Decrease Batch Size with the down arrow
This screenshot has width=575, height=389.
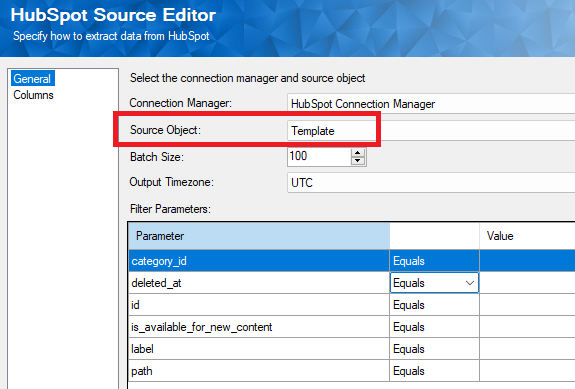pyautogui.click(x=358, y=161)
